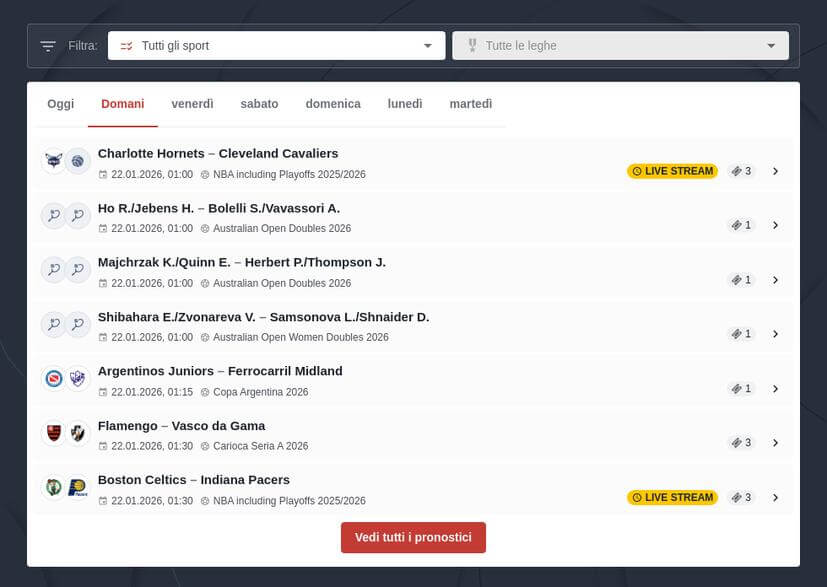This screenshot has height=587, width=827.
Task: Select the Cleveland Cavaliers logo icon
Action: coord(77,160)
